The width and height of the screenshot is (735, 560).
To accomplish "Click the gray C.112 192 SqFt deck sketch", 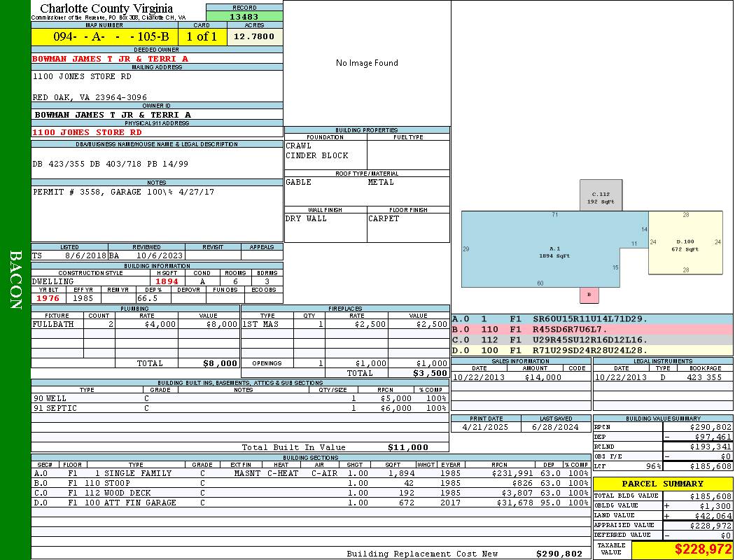I will (601, 195).
